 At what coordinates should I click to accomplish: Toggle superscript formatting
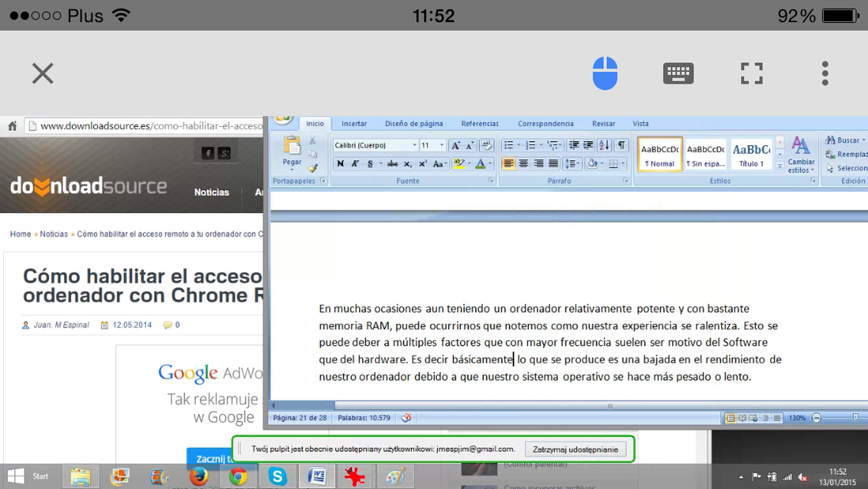422,164
